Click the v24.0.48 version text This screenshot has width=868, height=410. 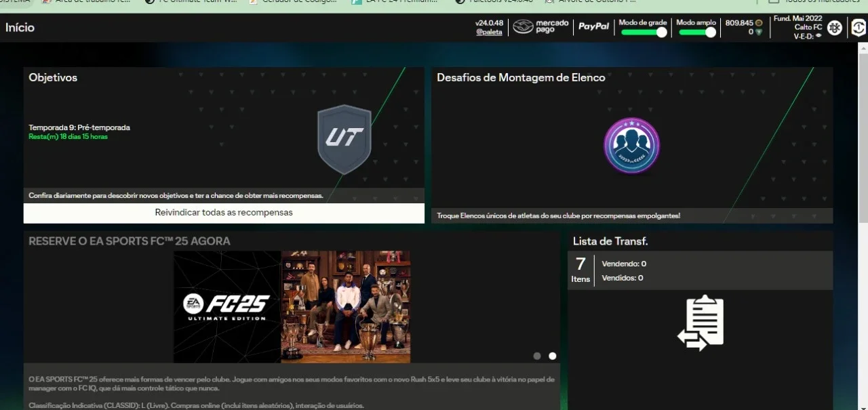click(x=489, y=22)
